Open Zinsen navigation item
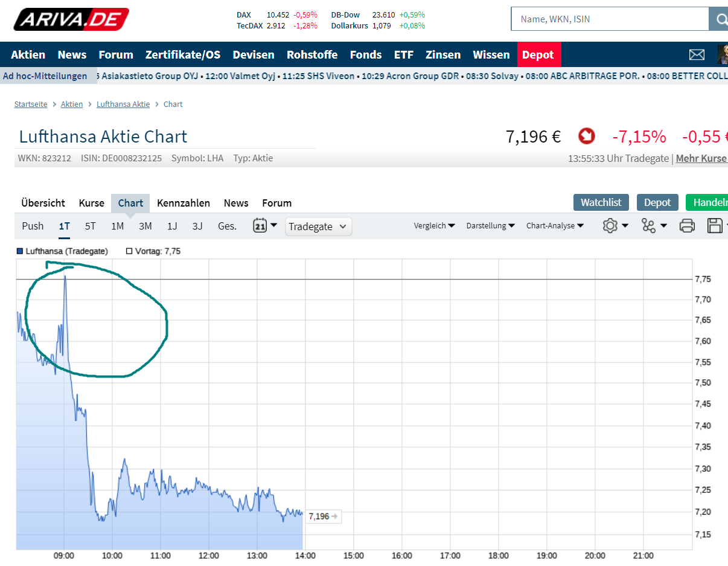Image resolution: width=728 pixels, height=566 pixels. click(x=443, y=54)
